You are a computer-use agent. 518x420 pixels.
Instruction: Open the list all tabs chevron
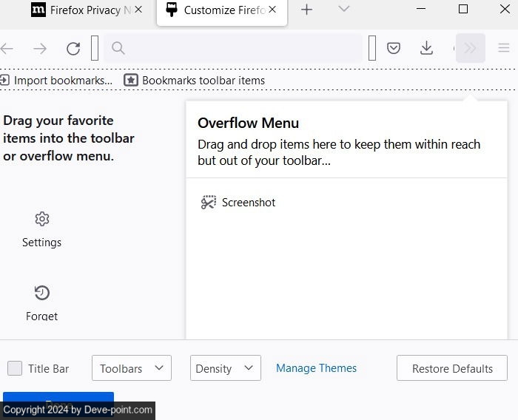[x=343, y=10]
